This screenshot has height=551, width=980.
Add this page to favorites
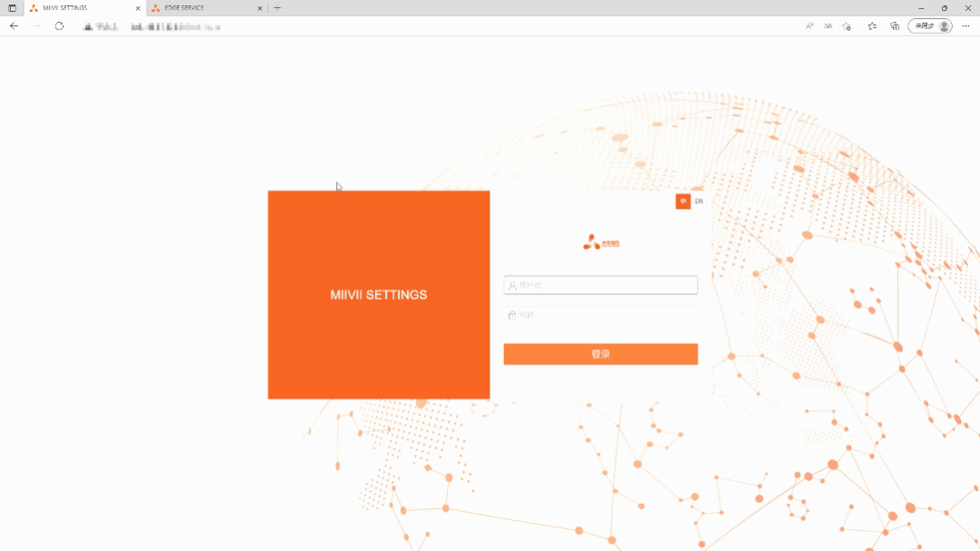click(846, 26)
